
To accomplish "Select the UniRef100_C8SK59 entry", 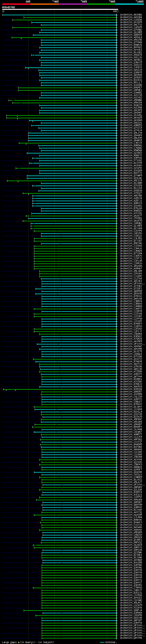I will 131,615.
